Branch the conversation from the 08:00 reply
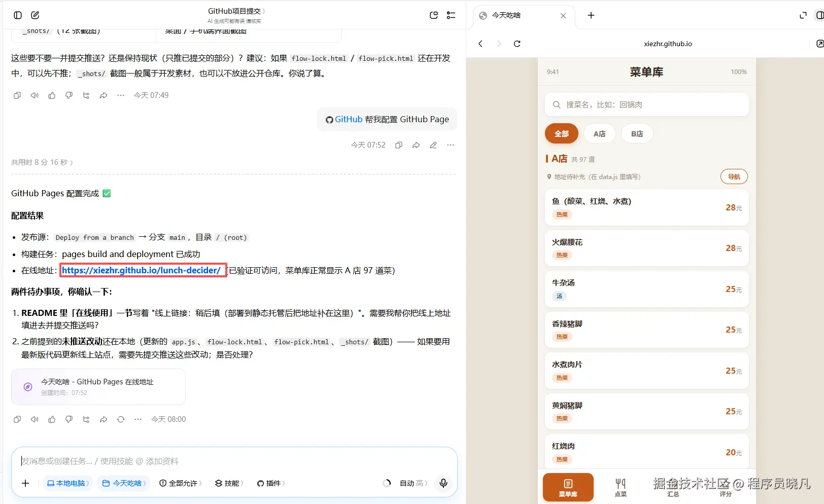Image resolution: width=824 pixels, height=504 pixels. pyautogui.click(x=86, y=419)
